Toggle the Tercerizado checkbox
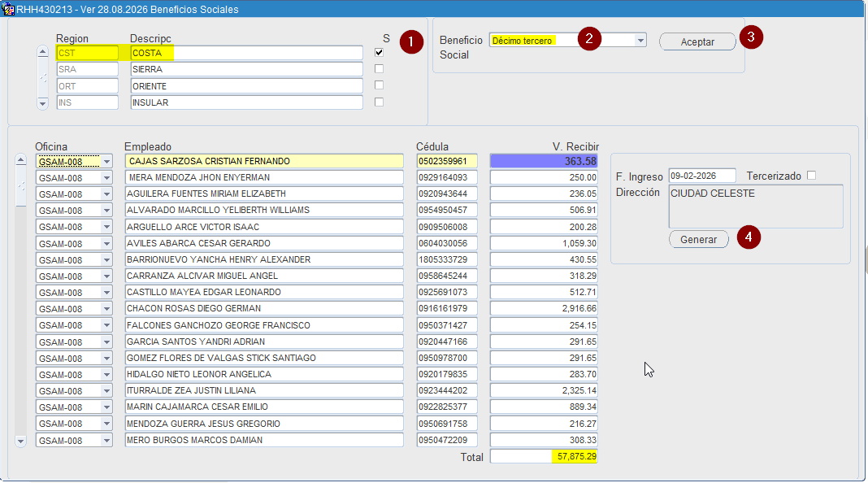The width and height of the screenshot is (868, 483). [x=812, y=176]
